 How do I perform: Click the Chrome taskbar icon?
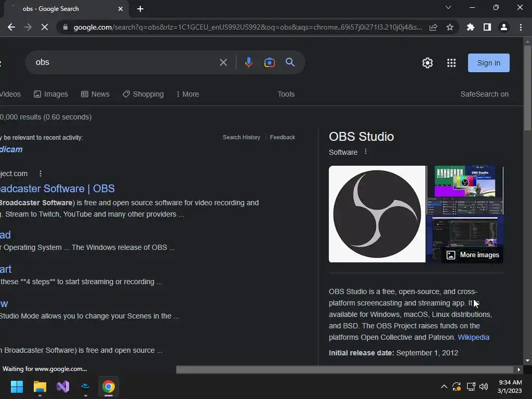click(x=109, y=387)
